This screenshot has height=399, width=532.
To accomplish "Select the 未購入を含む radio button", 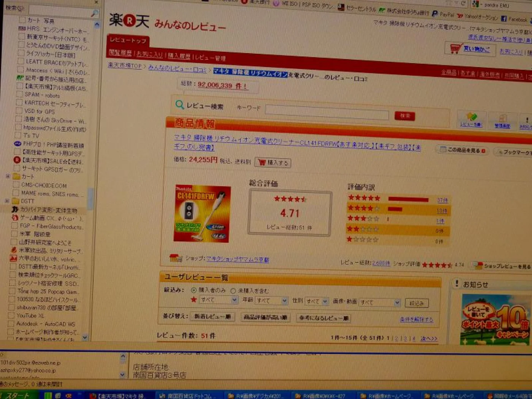I will [233, 291].
